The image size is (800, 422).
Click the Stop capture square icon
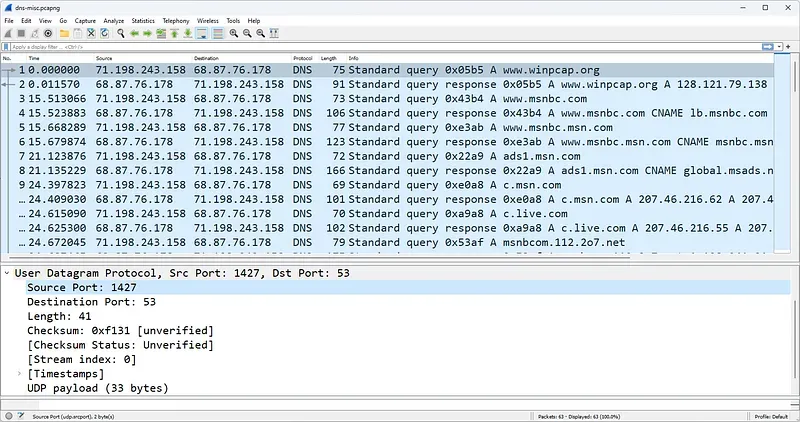coord(21,33)
